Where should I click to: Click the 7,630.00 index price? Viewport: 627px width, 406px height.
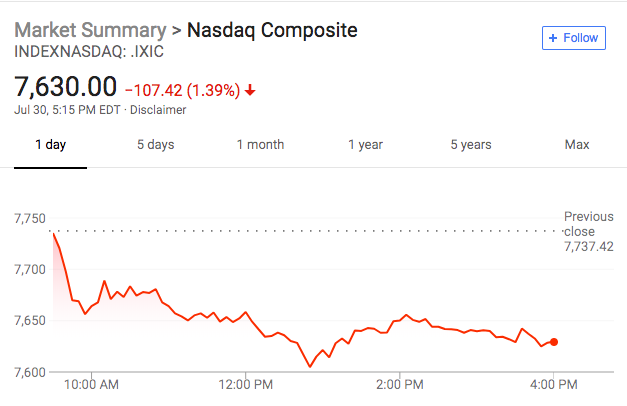pyautogui.click(x=66, y=88)
